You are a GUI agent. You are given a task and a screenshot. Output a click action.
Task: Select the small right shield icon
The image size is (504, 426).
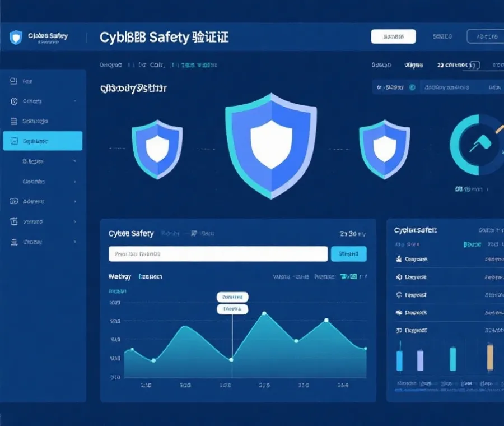point(384,148)
